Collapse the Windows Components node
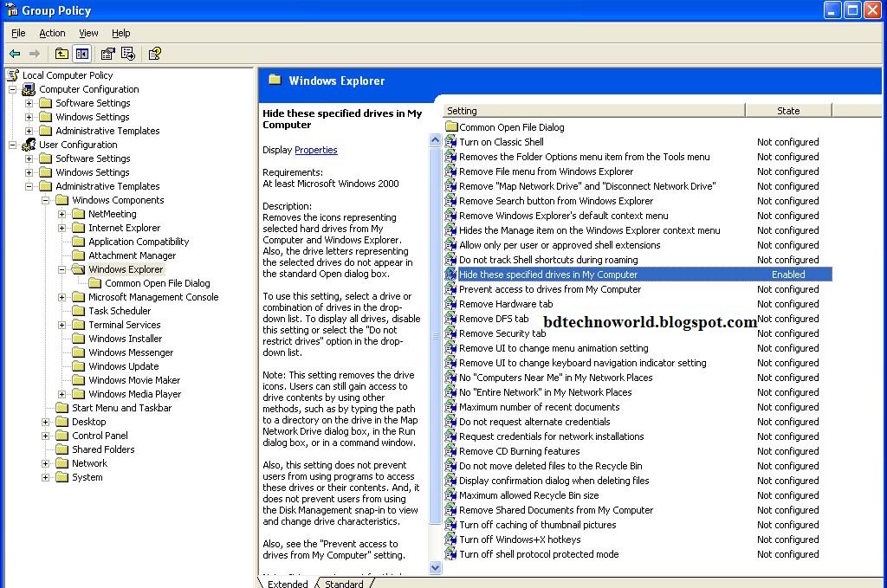887x588 pixels. point(46,200)
